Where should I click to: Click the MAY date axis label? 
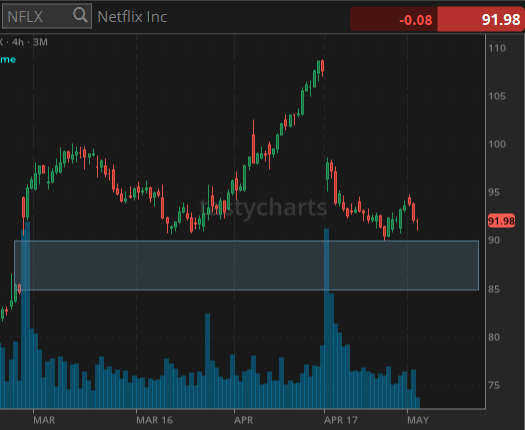(418, 420)
